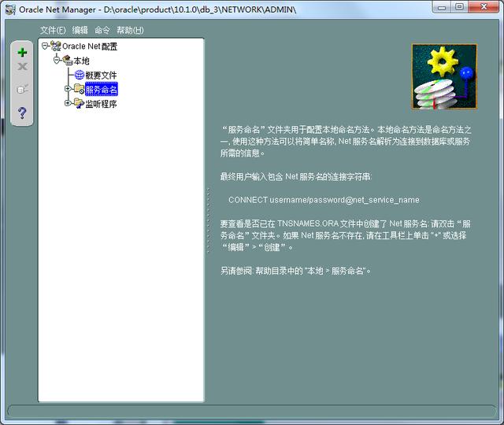Click the CONNECT username/password example text
Screen dimensions: 504x425
(324, 200)
